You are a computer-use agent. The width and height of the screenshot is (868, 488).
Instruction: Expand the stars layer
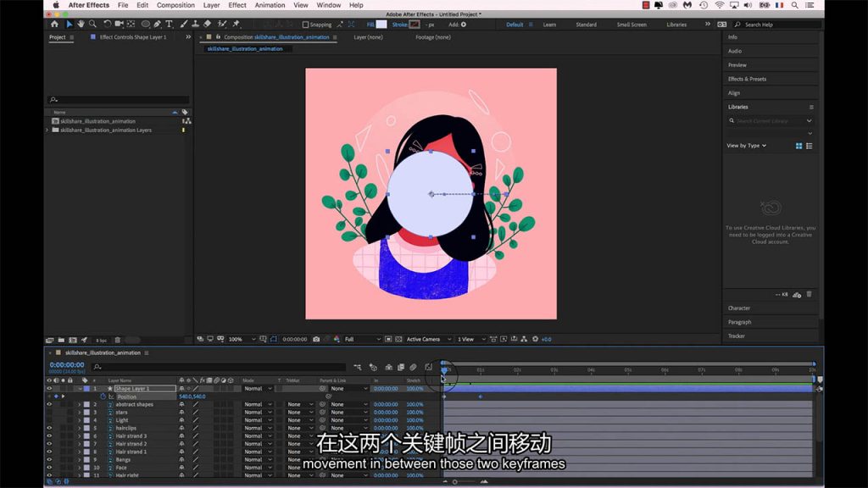coord(80,413)
